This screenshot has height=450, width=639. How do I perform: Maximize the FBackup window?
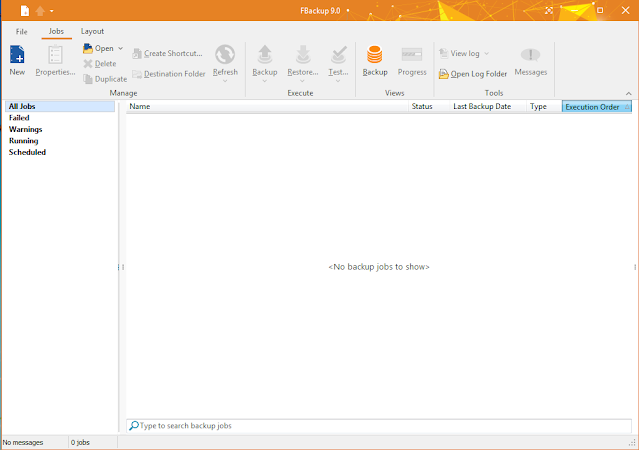(600, 10)
